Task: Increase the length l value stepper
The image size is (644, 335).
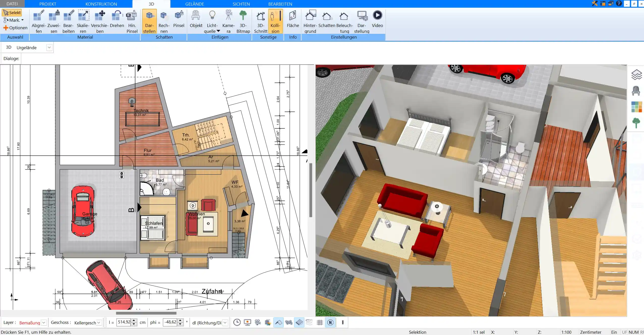Action: (x=134, y=321)
